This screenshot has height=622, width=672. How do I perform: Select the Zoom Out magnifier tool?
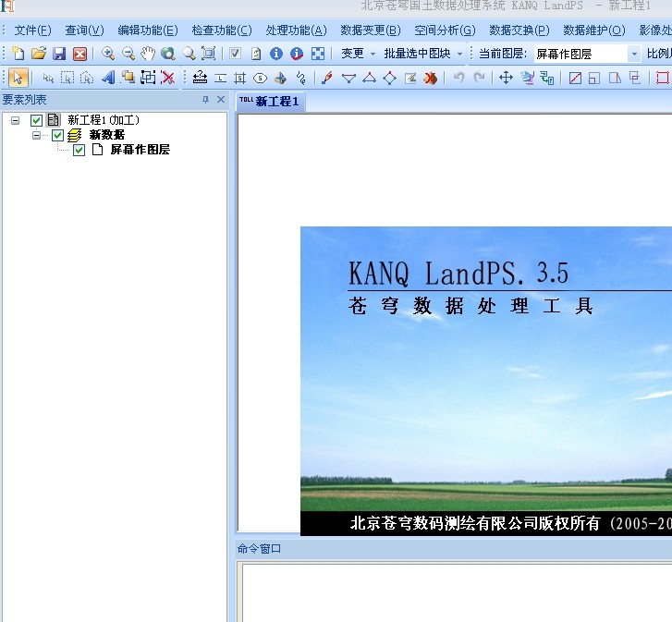pos(128,54)
